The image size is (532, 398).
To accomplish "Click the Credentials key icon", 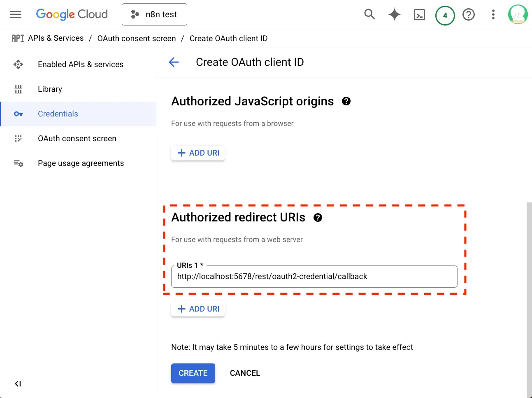I will point(18,114).
